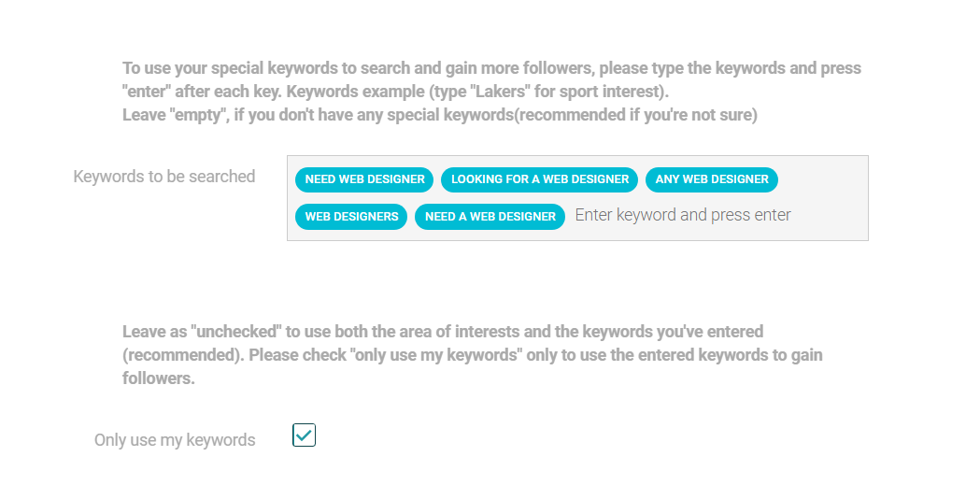980x485 pixels.
Task: Click empty space right of ANY WEB DESIGNER tag
Action: (822, 179)
